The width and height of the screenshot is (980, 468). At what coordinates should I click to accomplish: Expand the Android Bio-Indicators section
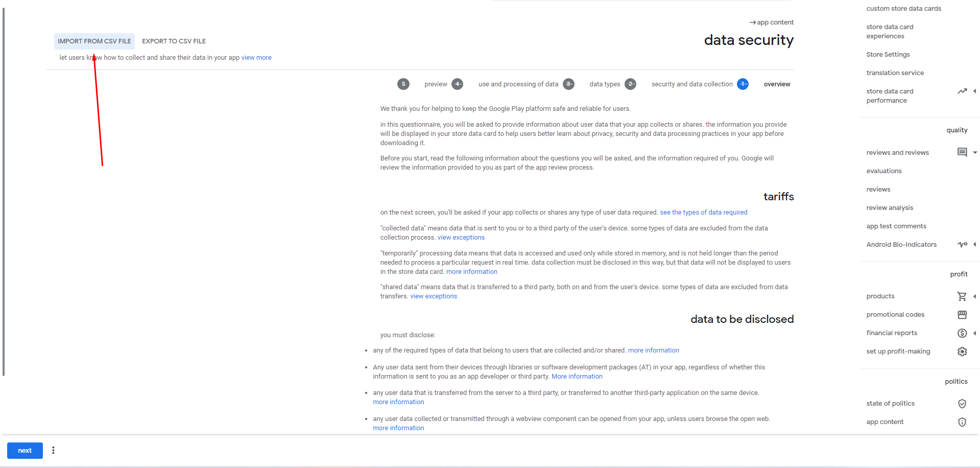point(975,245)
